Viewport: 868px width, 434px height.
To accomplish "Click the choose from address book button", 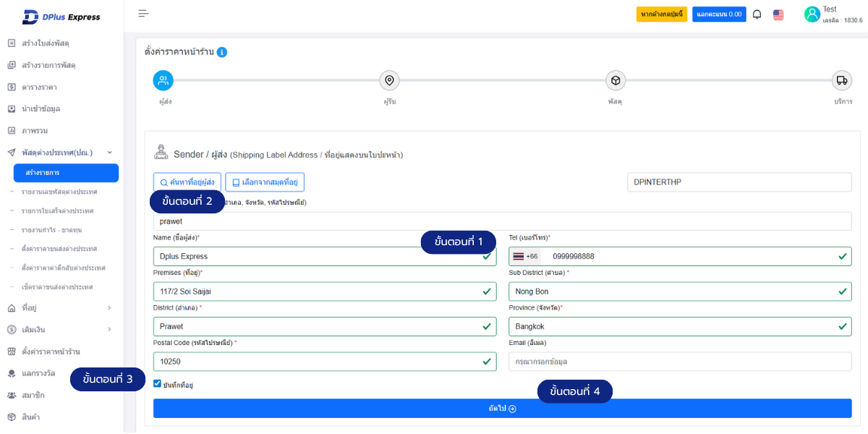I will point(265,182).
